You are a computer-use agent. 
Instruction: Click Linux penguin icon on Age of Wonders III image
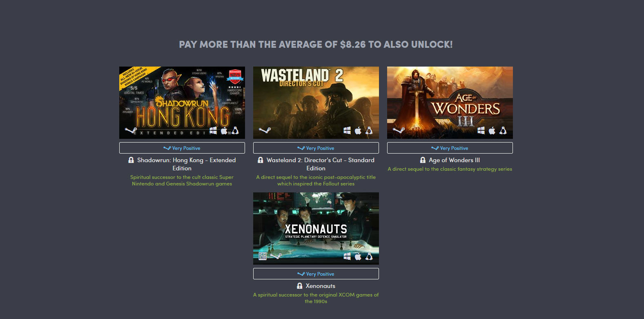click(x=503, y=131)
